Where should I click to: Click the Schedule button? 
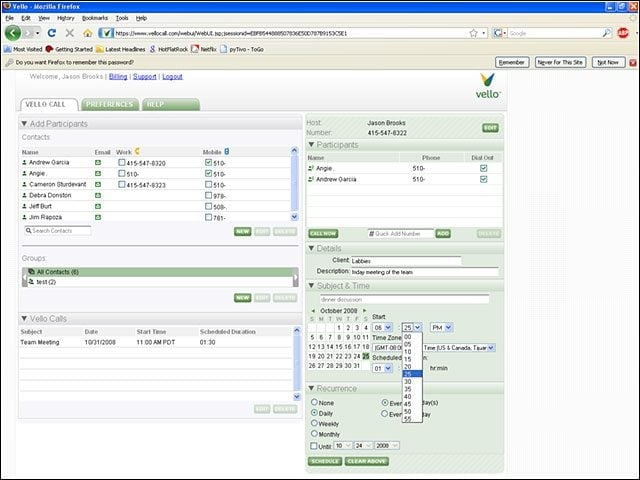(325, 461)
